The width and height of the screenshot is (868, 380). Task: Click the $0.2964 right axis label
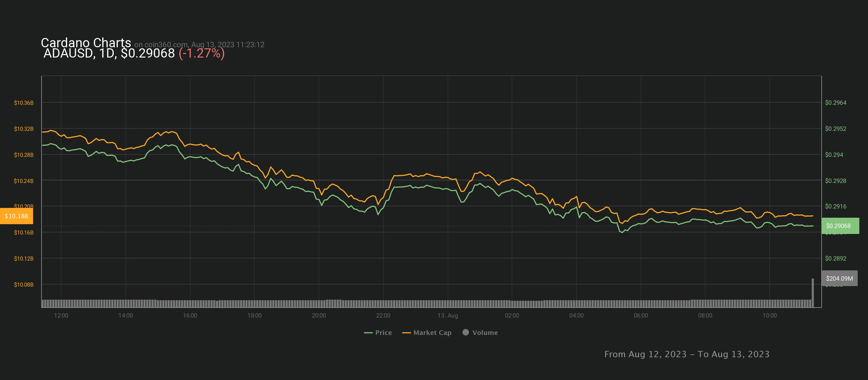[835, 103]
